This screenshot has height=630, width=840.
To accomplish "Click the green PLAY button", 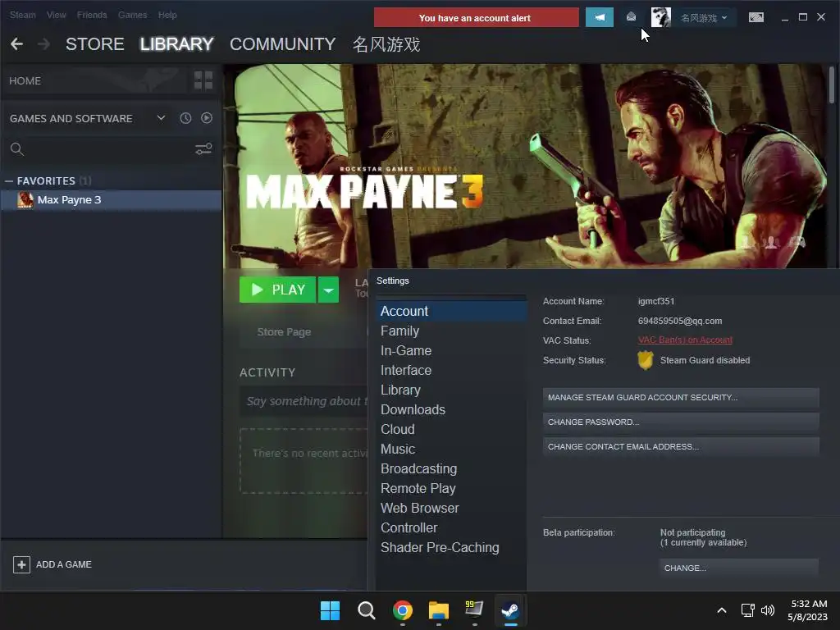I will pos(277,290).
